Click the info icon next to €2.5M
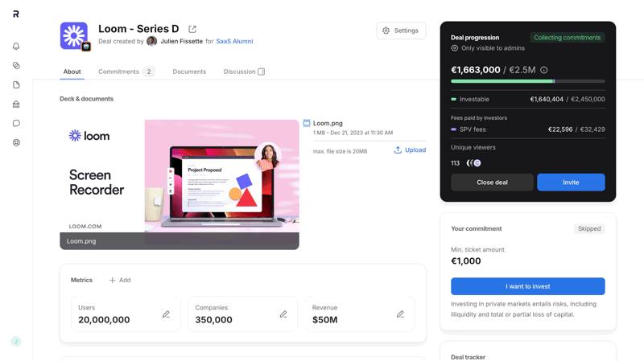The height and width of the screenshot is (361, 644). tap(544, 70)
